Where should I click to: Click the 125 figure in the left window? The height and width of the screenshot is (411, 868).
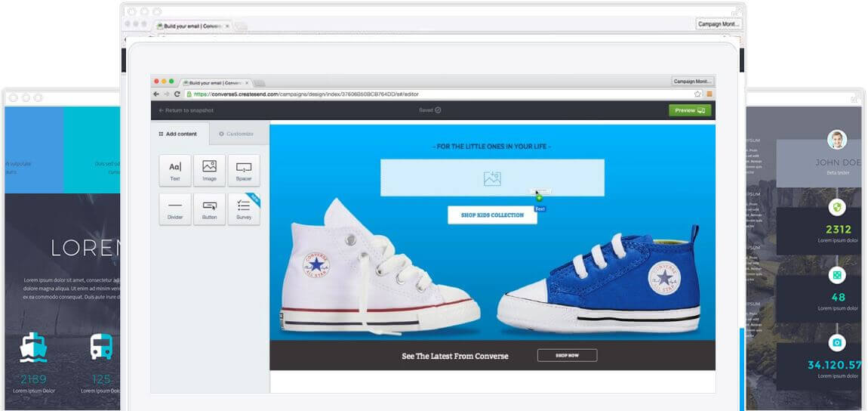[x=101, y=379]
